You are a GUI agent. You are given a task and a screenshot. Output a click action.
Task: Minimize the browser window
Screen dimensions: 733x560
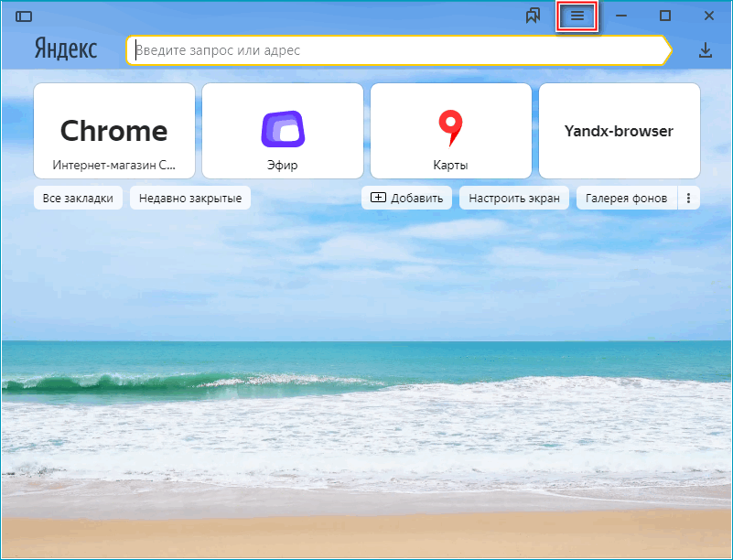click(621, 16)
